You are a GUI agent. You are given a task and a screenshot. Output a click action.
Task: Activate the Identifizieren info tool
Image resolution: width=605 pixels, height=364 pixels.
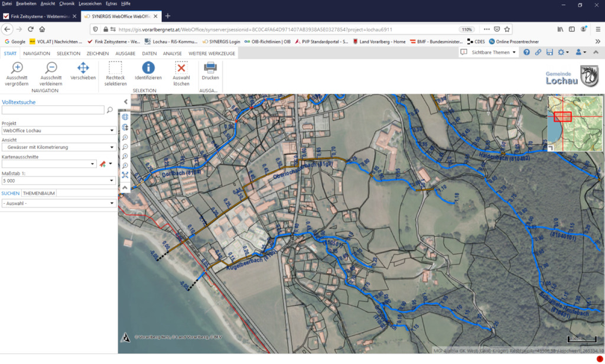148,68
